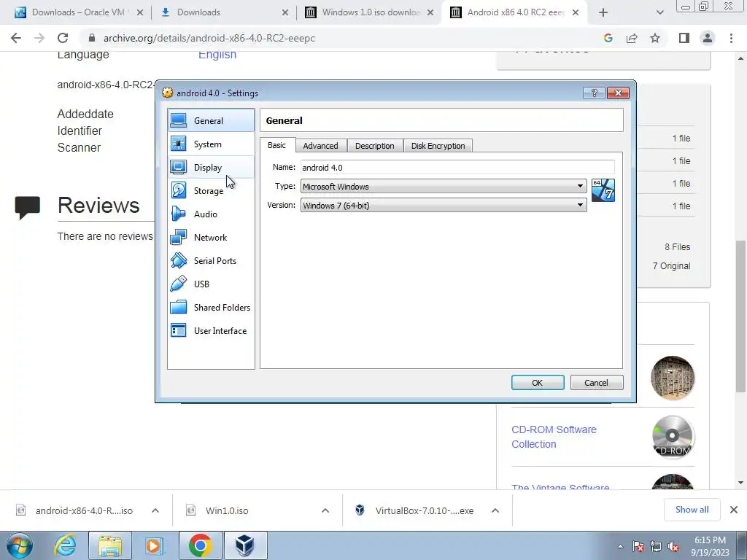Show hidden tray icons arrow

[x=620, y=547]
